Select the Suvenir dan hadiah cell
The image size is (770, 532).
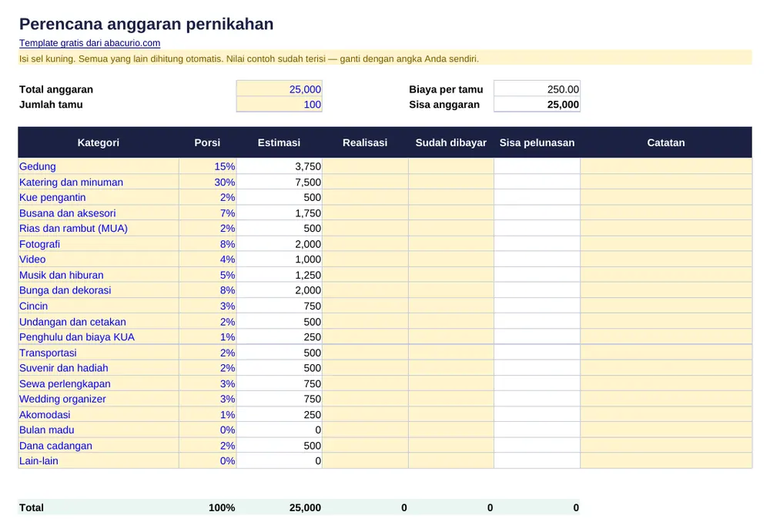tap(99, 368)
